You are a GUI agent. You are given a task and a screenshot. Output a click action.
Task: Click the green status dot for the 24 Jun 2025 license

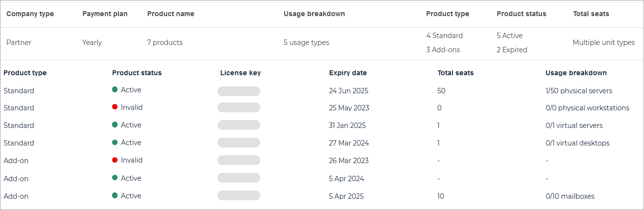click(115, 90)
